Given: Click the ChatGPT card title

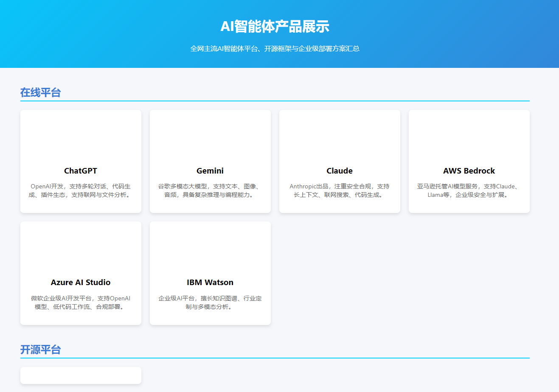Looking at the screenshot, I should (x=81, y=171).
